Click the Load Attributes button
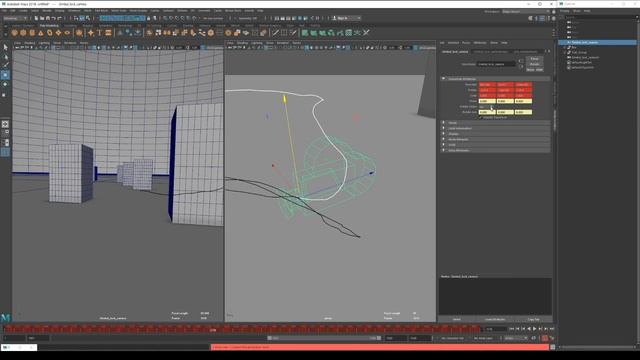The image size is (640, 360). coord(495,319)
